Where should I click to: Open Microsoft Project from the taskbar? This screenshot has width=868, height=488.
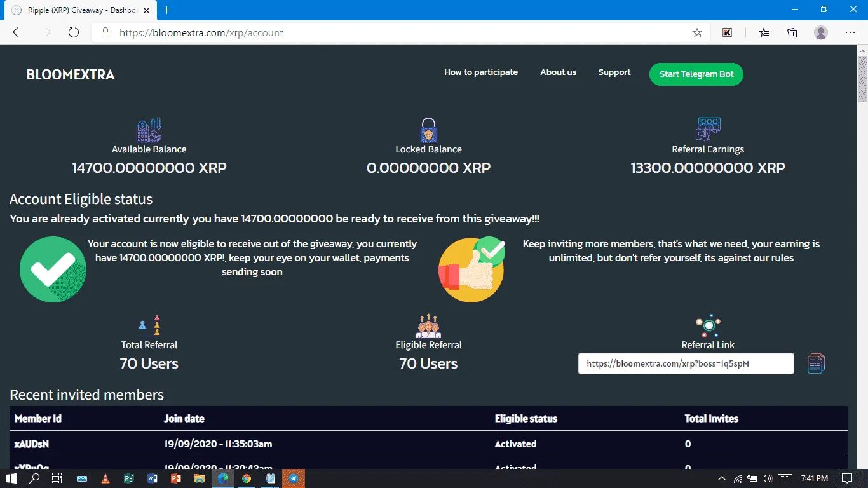[129, 478]
